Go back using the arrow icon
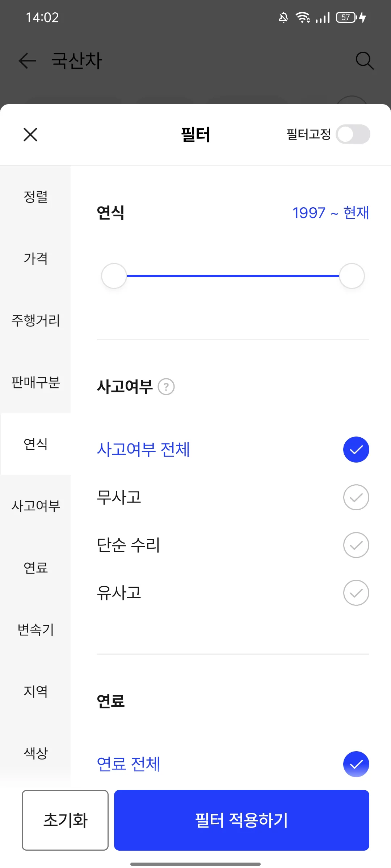 27,60
